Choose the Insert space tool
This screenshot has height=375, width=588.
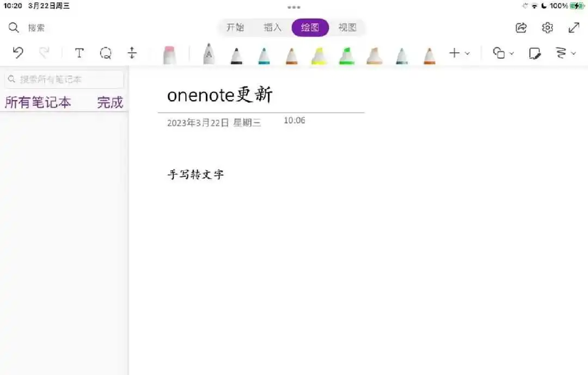click(x=132, y=53)
